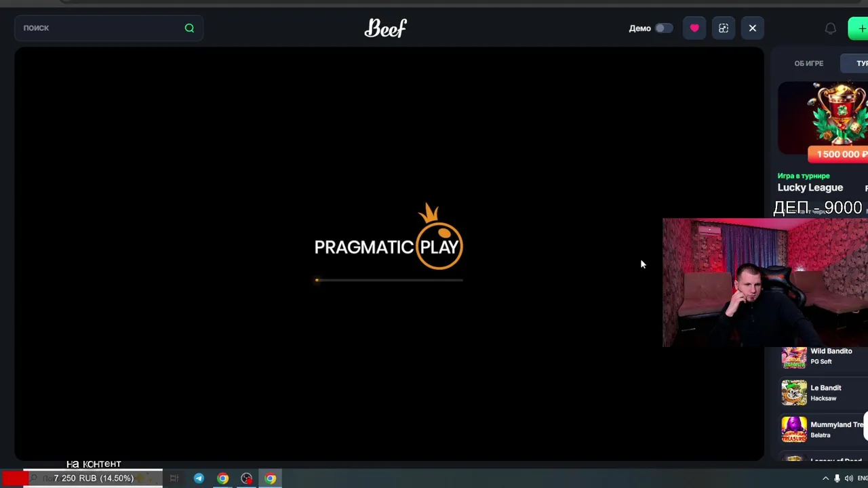868x488 pixels.
Task: Click the microphone tray icon
Action: pos(837,479)
